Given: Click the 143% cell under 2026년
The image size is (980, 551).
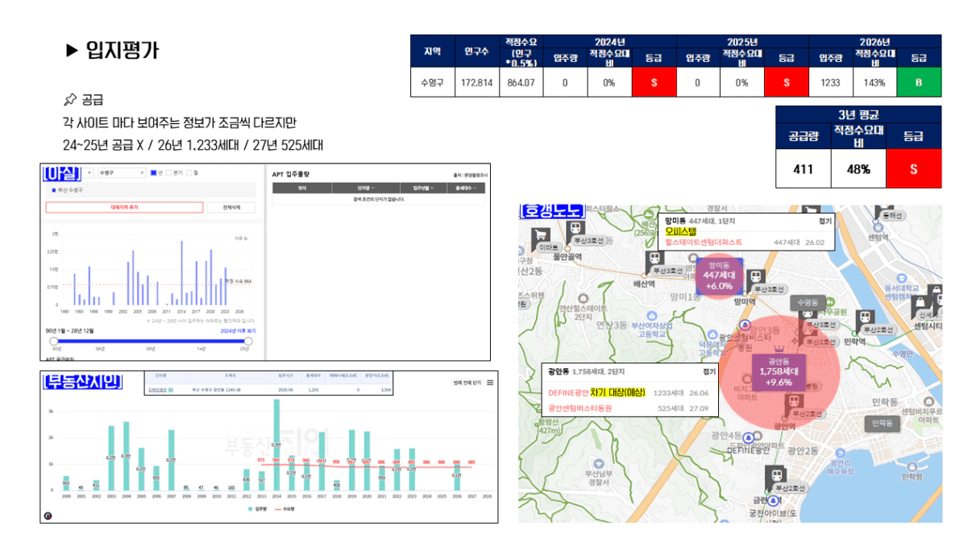Looking at the screenshot, I should 874,82.
